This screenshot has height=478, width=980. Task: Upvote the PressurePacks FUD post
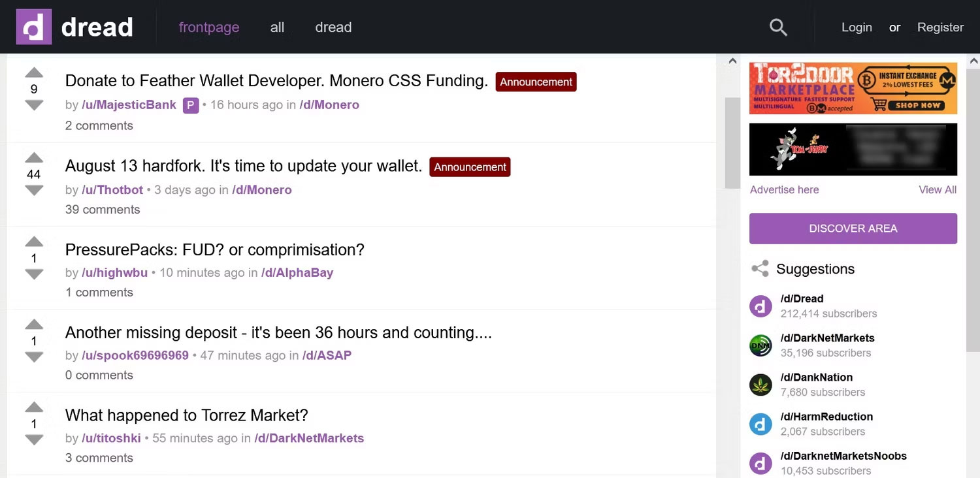point(34,242)
